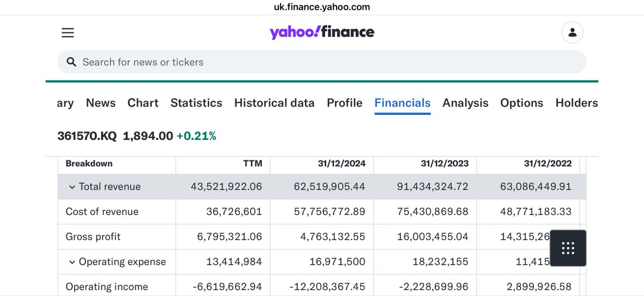This screenshot has width=644, height=296.
Task: Select the Statistics tab
Action: tap(196, 103)
